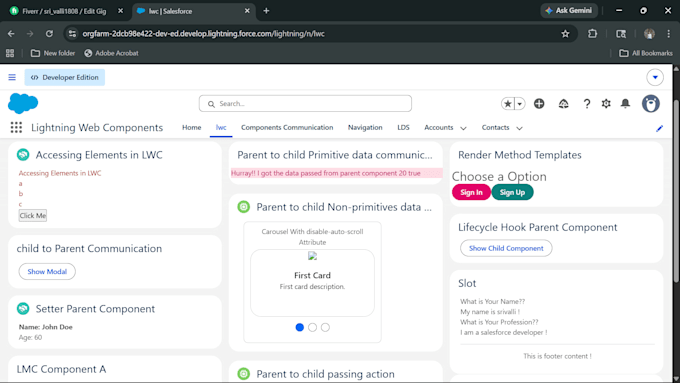Click the Show Modal button
Viewport: 680px width, 383px height.
(47, 272)
